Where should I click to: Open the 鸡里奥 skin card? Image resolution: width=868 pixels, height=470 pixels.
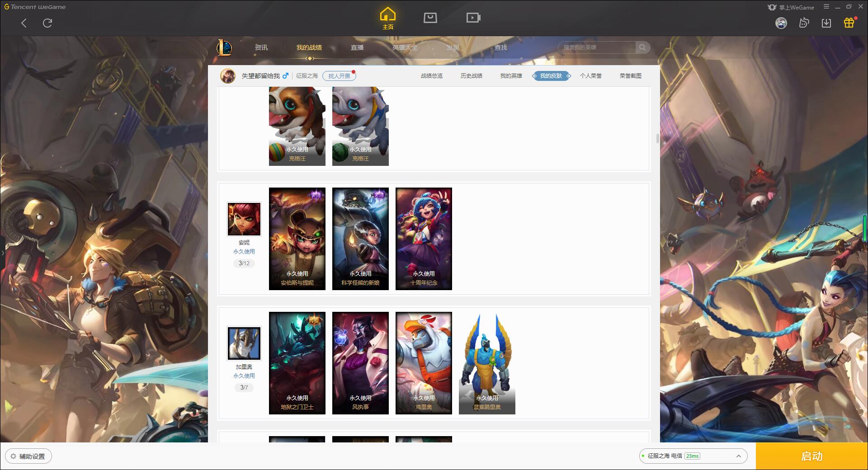(424, 363)
